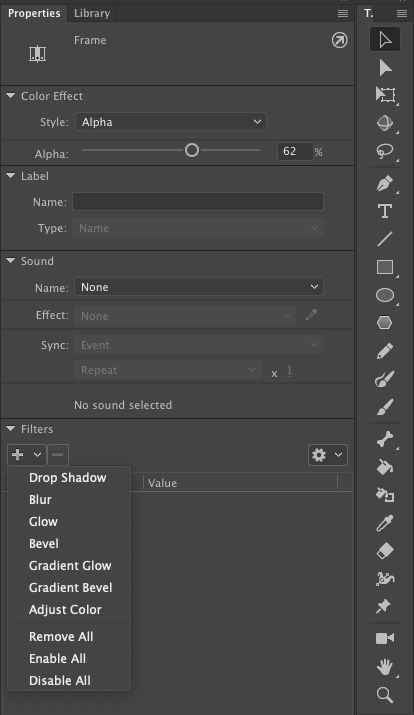Select the Bone tool
The image size is (414, 715).
(385, 440)
